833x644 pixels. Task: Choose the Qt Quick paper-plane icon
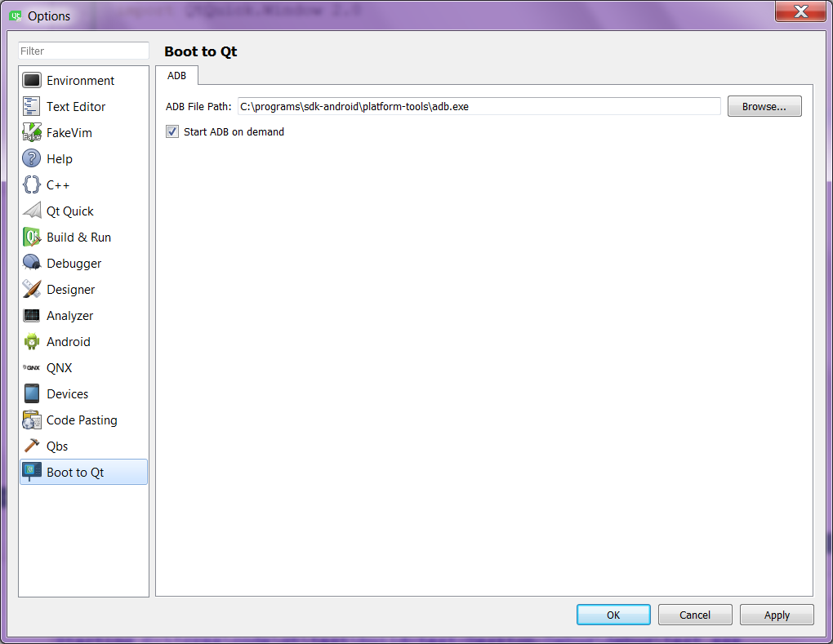31,211
